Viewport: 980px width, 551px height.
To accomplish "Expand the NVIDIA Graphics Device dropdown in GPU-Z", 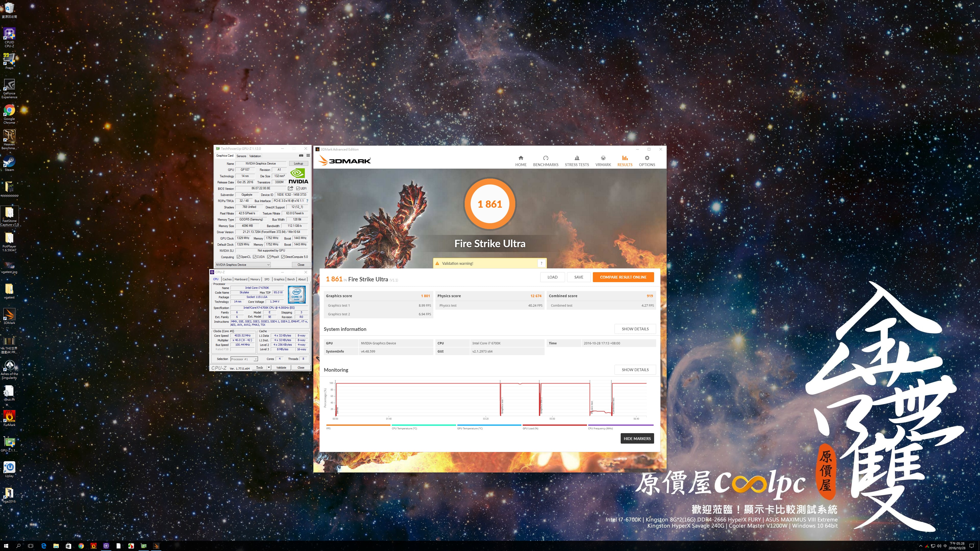I will (243, 265).
